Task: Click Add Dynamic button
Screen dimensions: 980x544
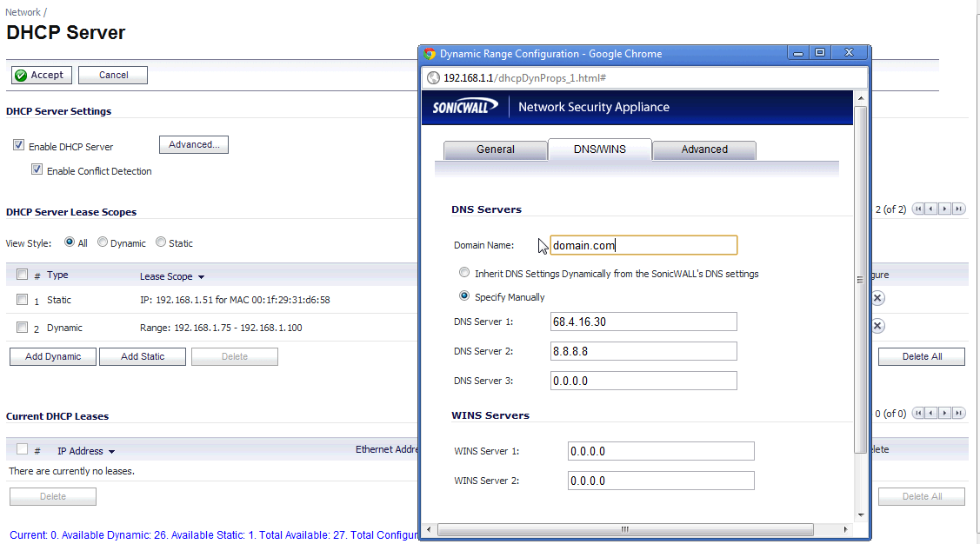Action: tap(53, 356)
